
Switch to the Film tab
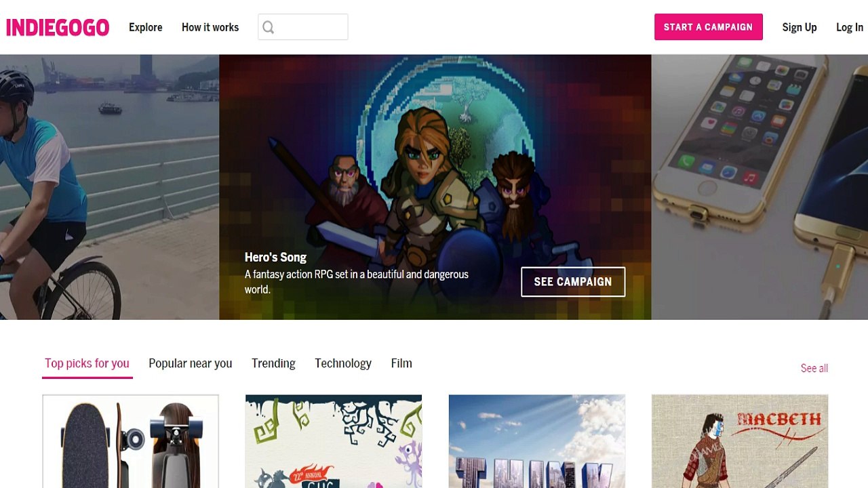click(x=401, y=363)
